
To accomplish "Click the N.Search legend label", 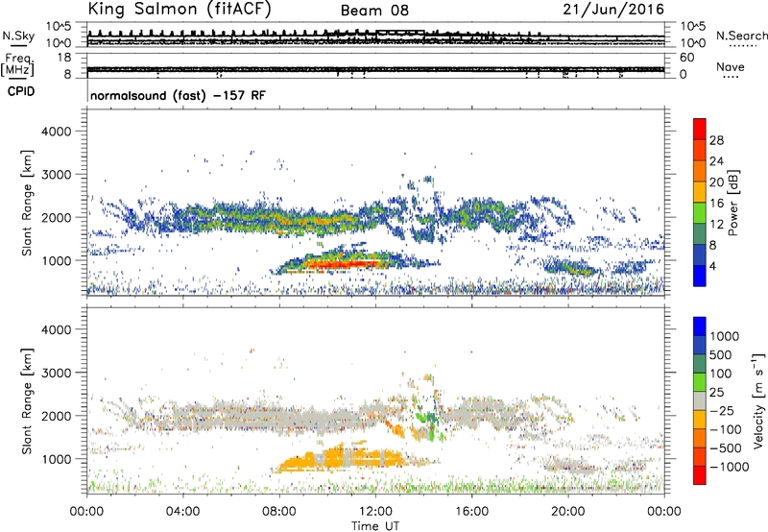I will tap(741, 36).
